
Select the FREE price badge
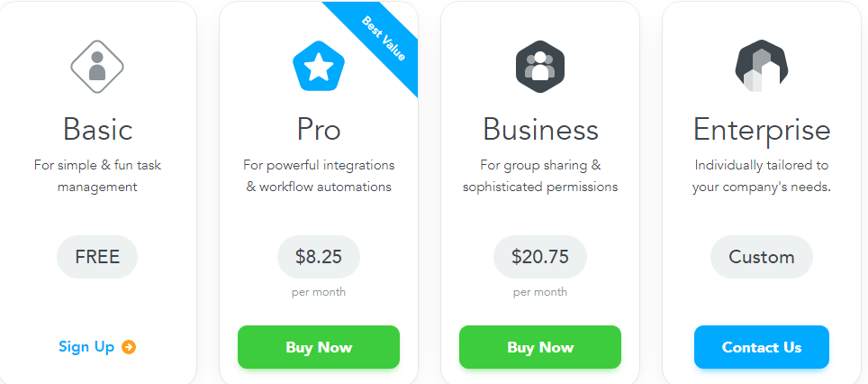(x=97, y=257)
